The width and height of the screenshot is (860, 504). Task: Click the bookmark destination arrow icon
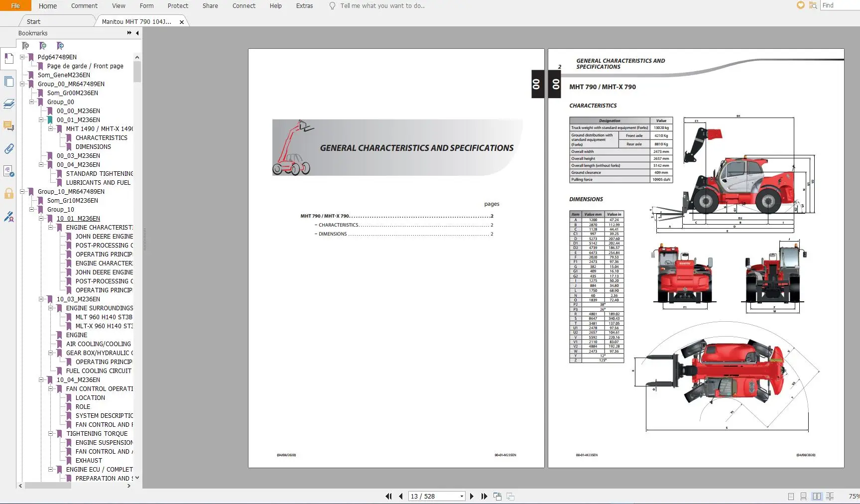(60, 46)
